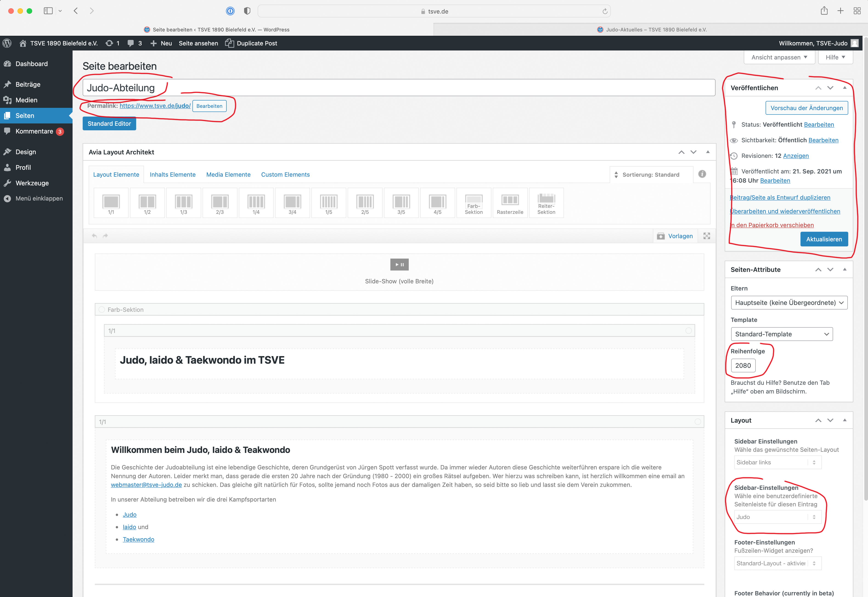The width and height of the screenshot is (868, 597).
Task: Switch to Media Elemente tab
Action: [x=228, y=175]
